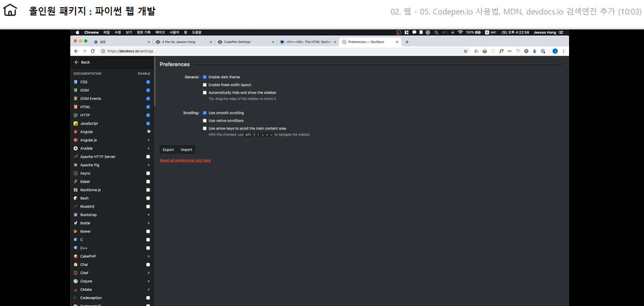Click the CSS documentation icon
Screen dimensions: 644x306
point(75,82)
